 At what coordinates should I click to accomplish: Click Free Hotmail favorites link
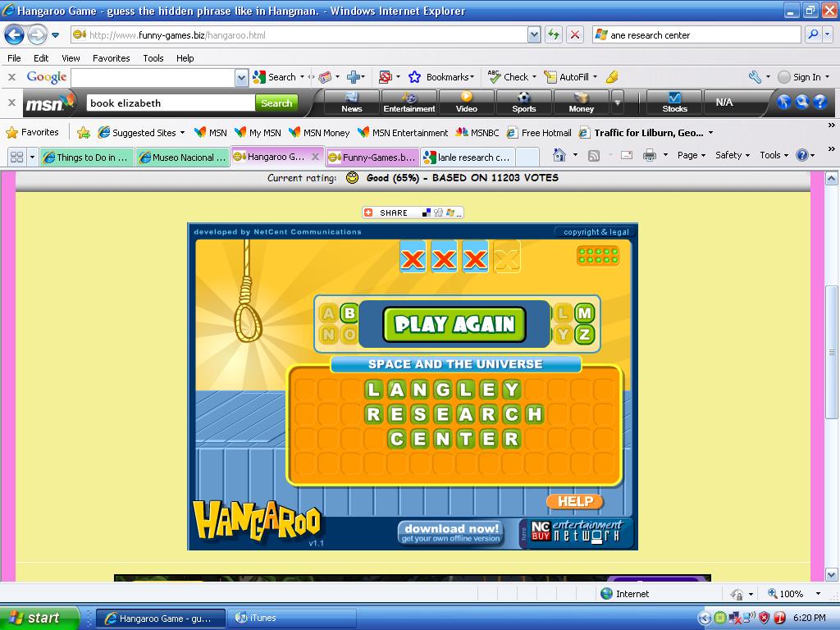pyautogui.click(x=540, y=132)
